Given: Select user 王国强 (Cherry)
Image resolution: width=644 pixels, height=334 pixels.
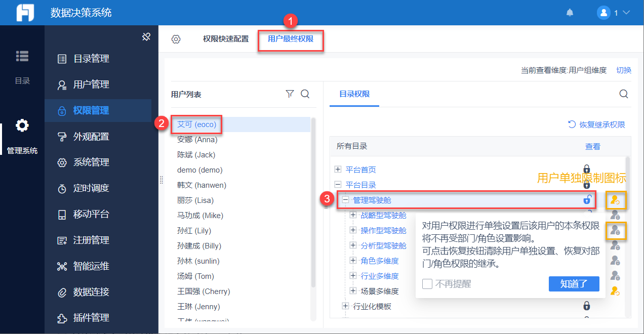Looking at the screenshot, I should pos(204,291).
